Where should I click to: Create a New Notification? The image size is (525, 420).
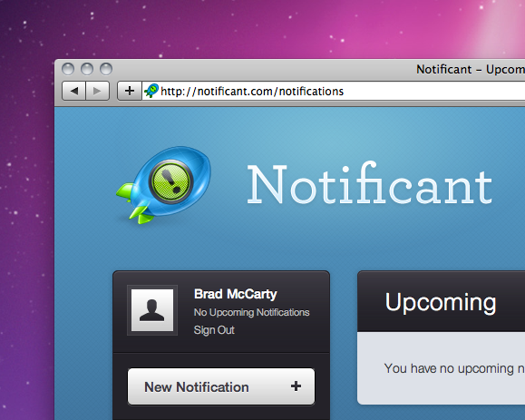(221, 386)
